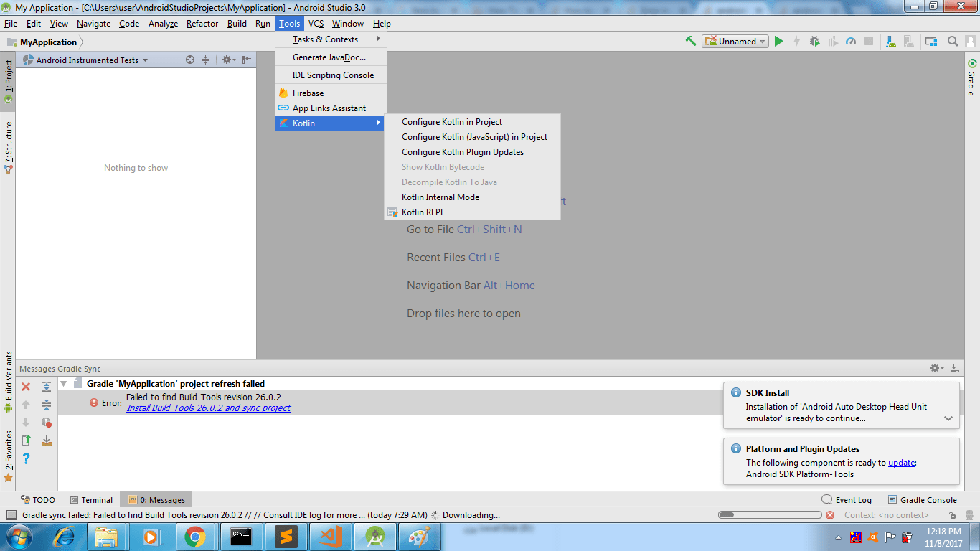The height and width of the screenshot is (551, 980).
Task: Click Collapse All icon in Messages panel
Action: click(x=47, y=405)
